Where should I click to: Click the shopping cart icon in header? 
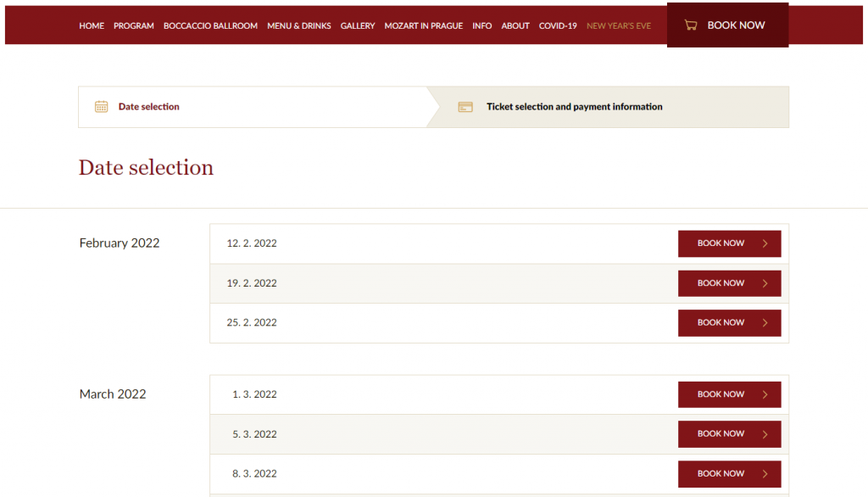point(691,25)
